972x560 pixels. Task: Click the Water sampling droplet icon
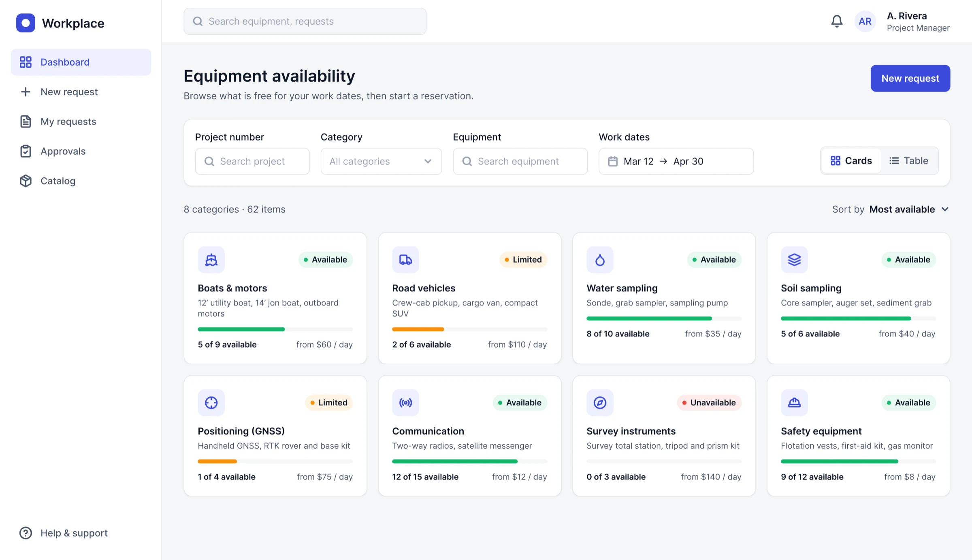600,260
